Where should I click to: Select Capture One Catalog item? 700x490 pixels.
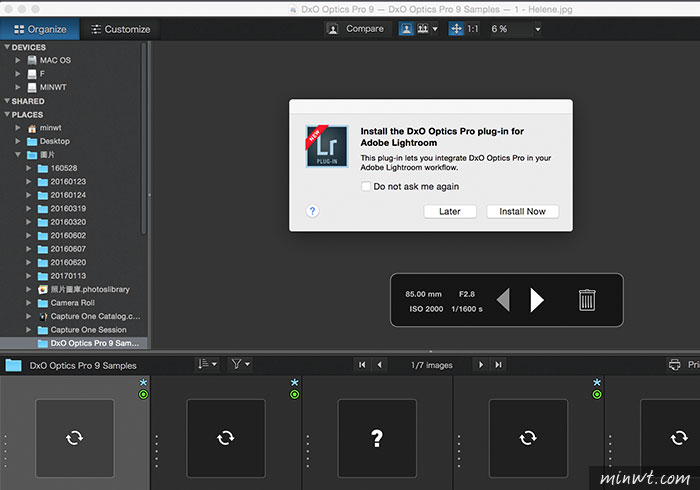[x=95, y=316]
